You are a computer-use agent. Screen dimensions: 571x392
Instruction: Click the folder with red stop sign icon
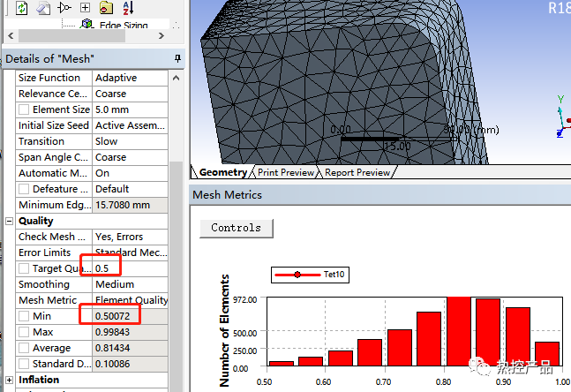click(x=106, y=8)
